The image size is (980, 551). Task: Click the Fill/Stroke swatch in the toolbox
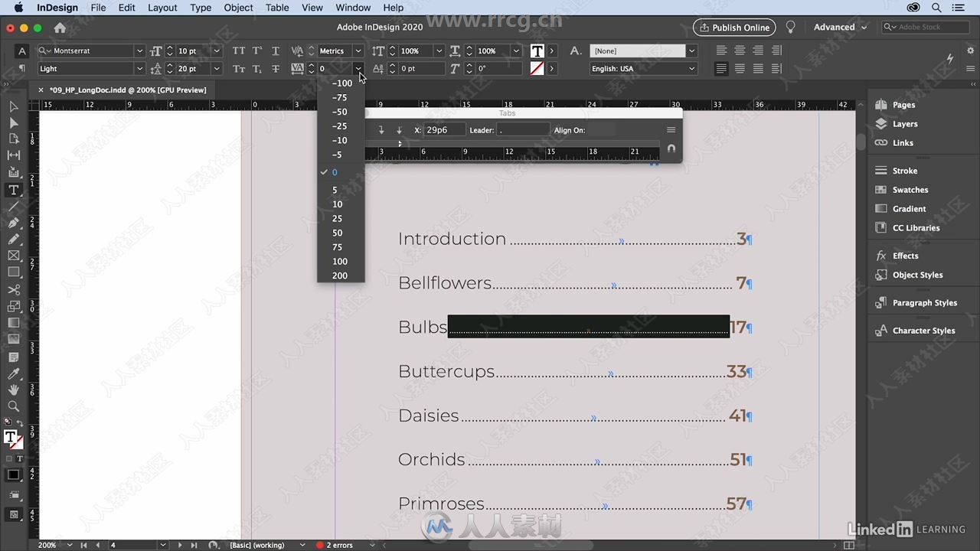click(13, 439)
